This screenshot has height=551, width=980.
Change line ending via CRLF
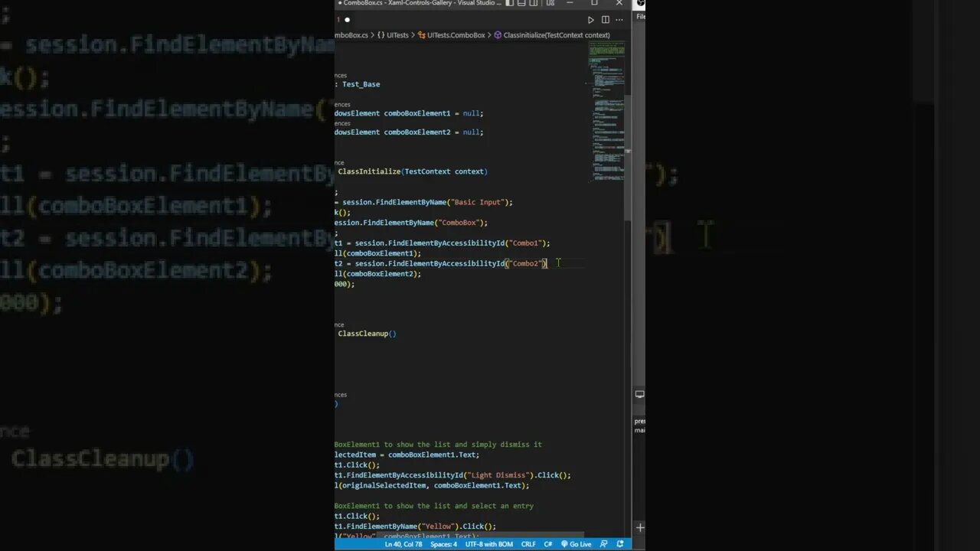pyautogui.click(x=528, y=544)
